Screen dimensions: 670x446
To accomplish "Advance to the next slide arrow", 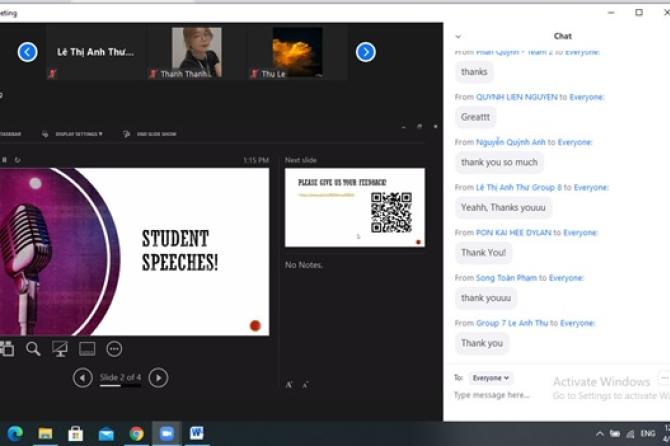I will (x=158, y=377).
